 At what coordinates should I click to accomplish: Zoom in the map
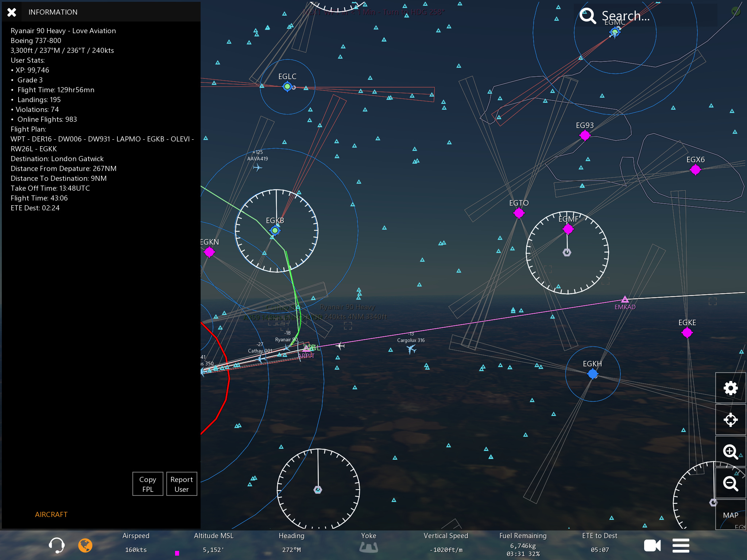click(730, 451)
